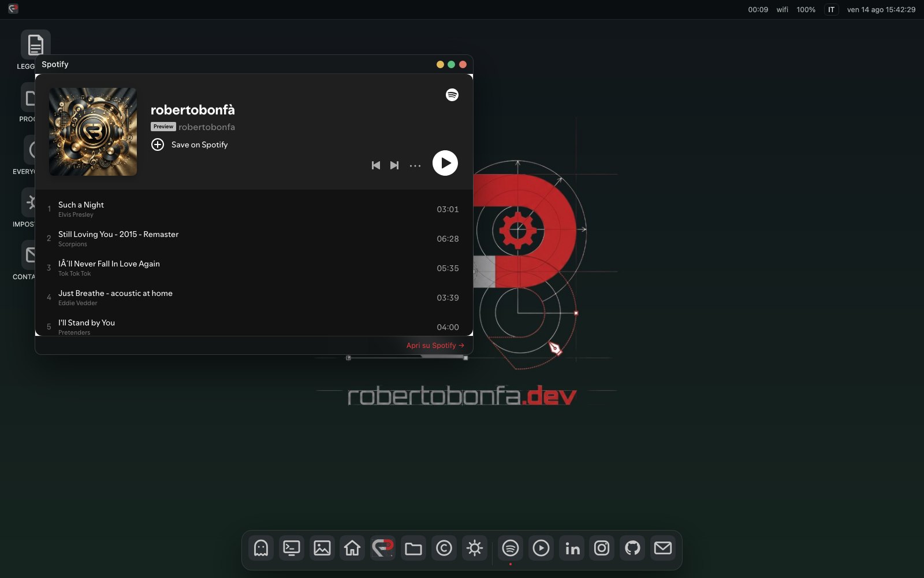This screenshot has width=924, height=578.
Task: Open the three-dot more options menu
Action: click(x=415, y=166)
